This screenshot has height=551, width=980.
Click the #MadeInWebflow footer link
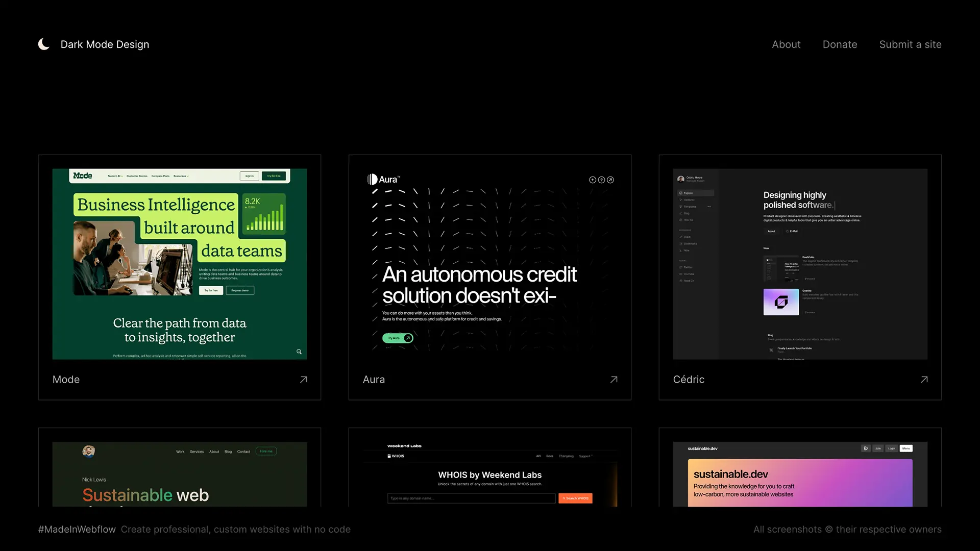pos(77,530)
